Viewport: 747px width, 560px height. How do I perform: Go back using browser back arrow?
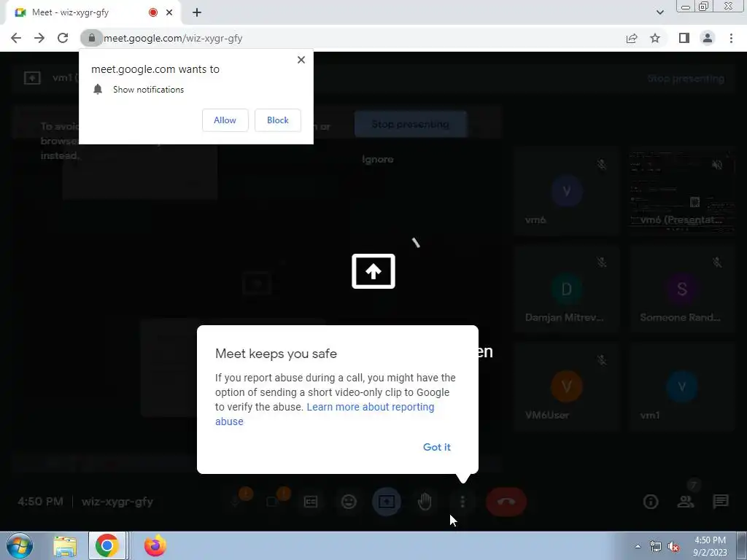(x=16, y=38)
